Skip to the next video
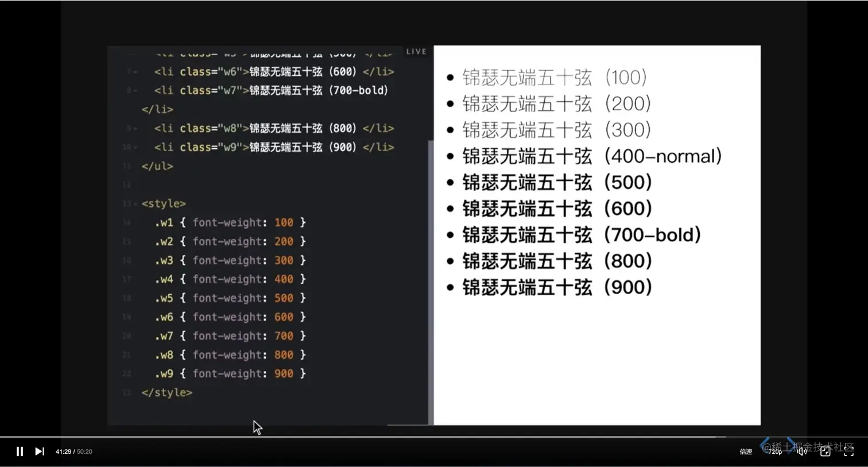 point(40,451)
